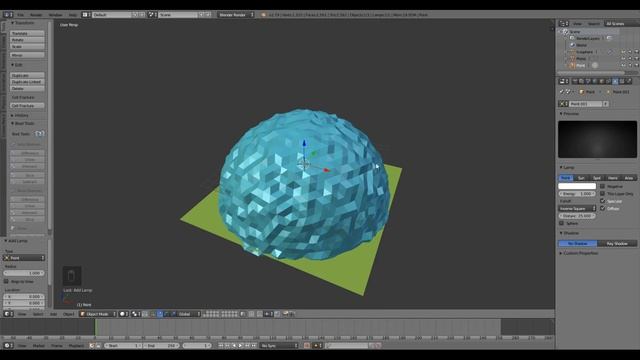Screen dimensions: 640x360
Task: Click the green current frame marker in timeline
Action: click(x=96, y=327)
